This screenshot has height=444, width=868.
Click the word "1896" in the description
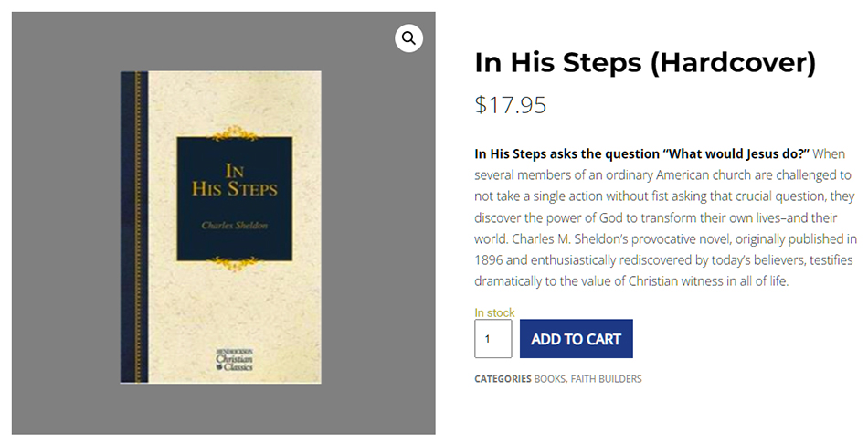point(492,260)
